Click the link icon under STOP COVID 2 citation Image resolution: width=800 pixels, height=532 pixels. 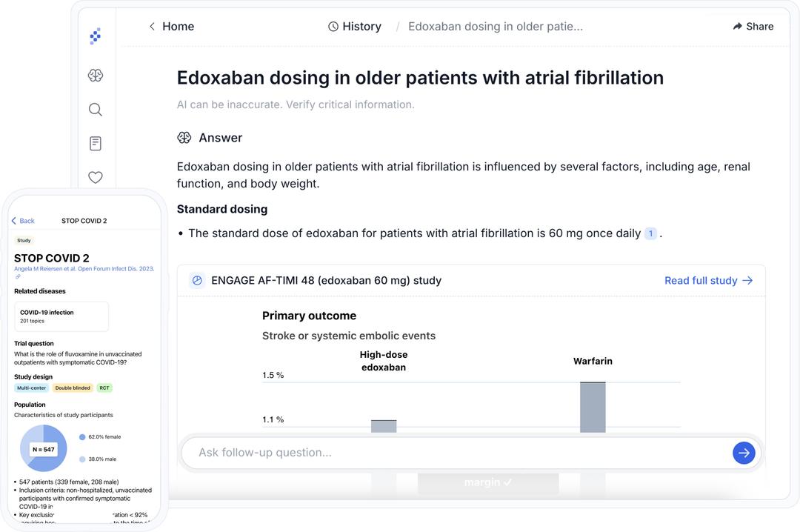point(18,277)
